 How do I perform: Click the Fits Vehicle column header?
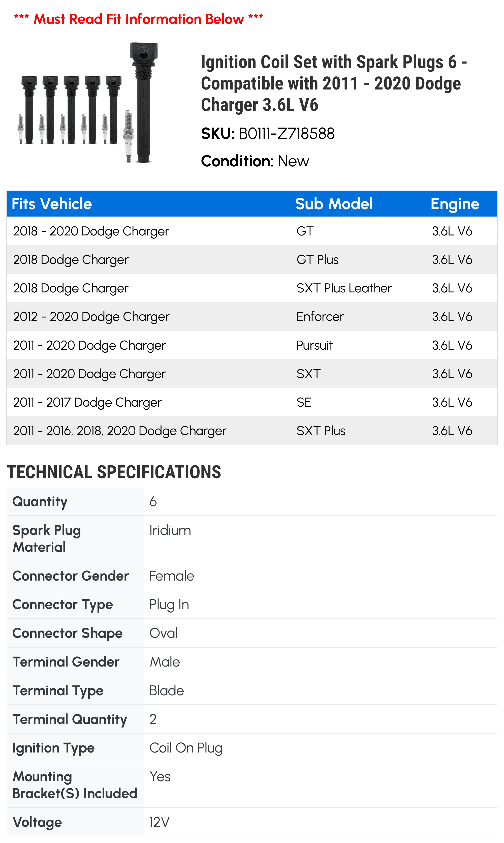[x=52, y=204]
